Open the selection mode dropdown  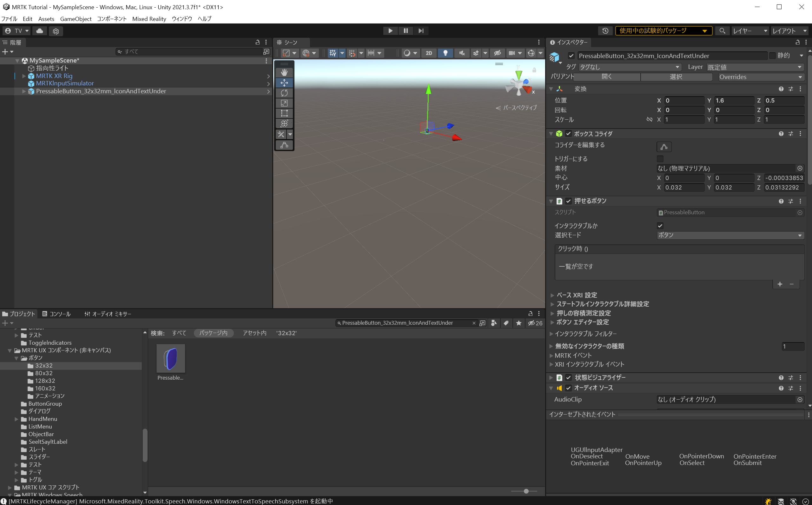729,235
